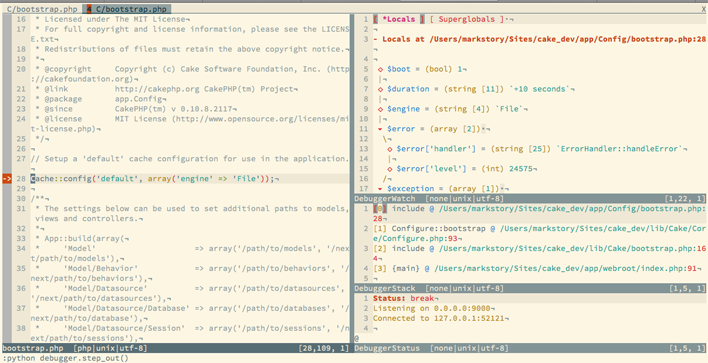Switch to the first C/bootstrap.php tab
708x363 pixels.
(x=42, y=9)
